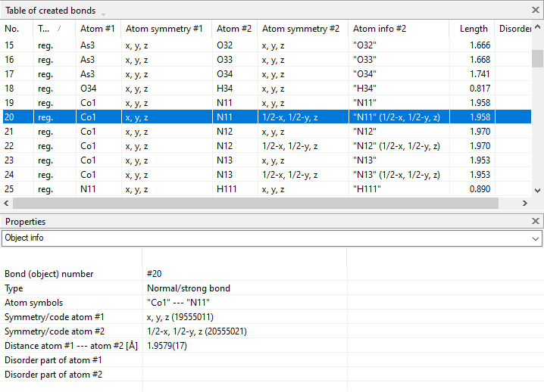544x392 pixels.
Task: Open the Table of created bonds title dropdown arrow
Action: point(103,13)
